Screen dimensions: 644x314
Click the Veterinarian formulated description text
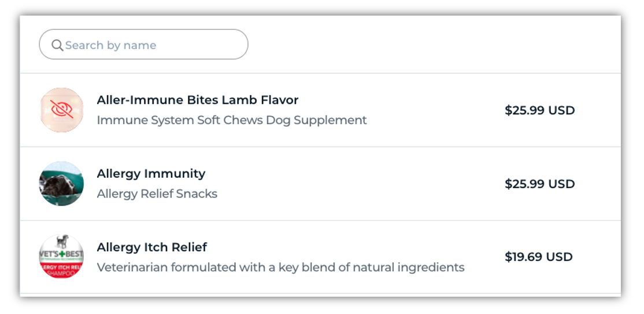pyautogui.click(x=280, y=267)
